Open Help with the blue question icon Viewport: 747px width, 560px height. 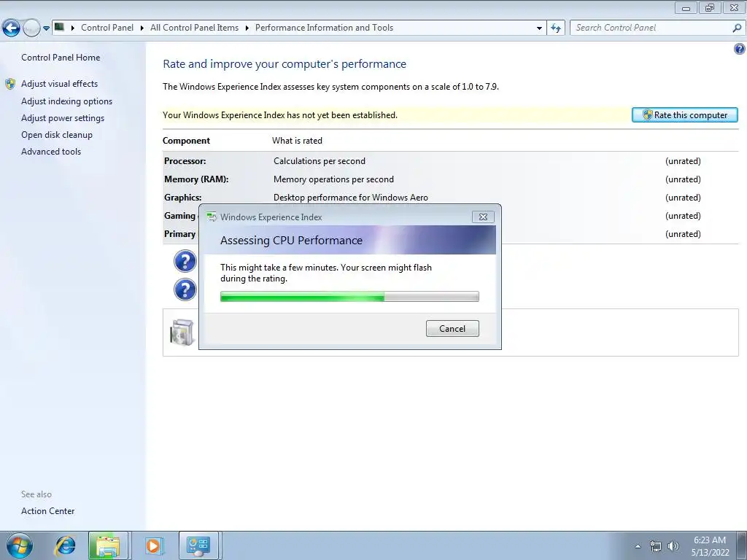(x=740, y=49)
